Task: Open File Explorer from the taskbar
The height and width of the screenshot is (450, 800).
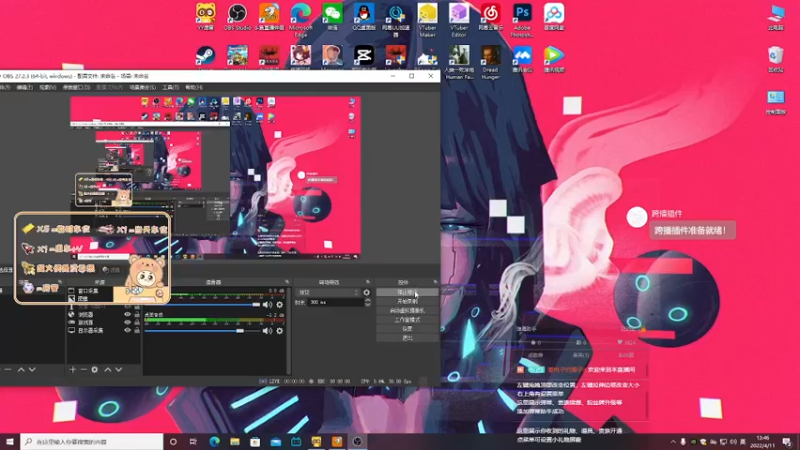Action: [x=235, y=441]
